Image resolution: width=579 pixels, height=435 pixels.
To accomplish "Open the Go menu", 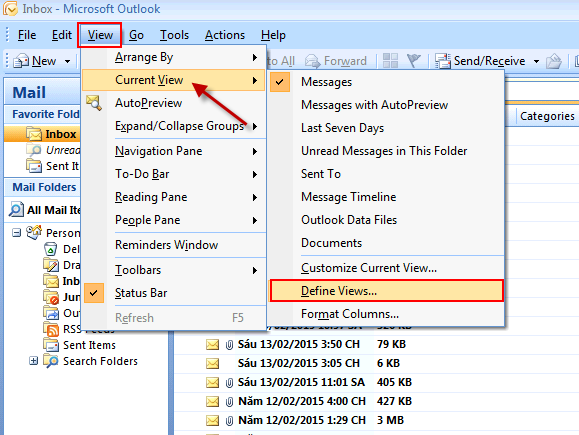I will point(136,35).
